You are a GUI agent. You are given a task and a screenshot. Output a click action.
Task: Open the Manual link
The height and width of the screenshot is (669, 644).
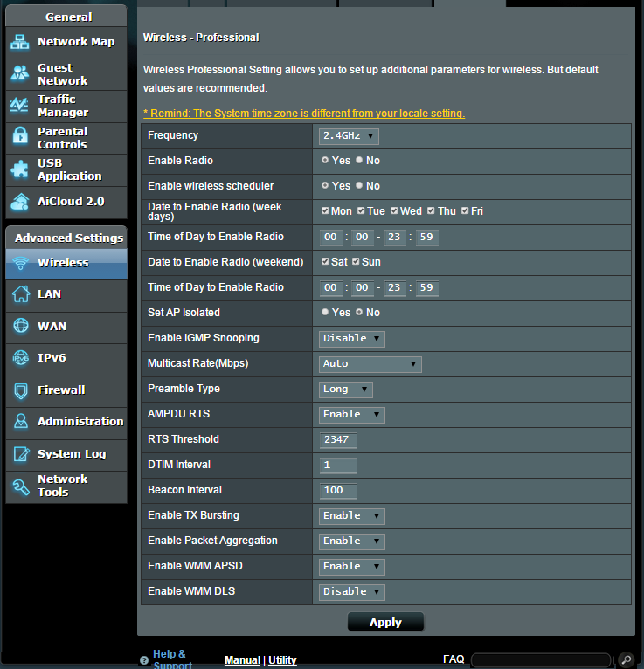(x=242, y=660)
